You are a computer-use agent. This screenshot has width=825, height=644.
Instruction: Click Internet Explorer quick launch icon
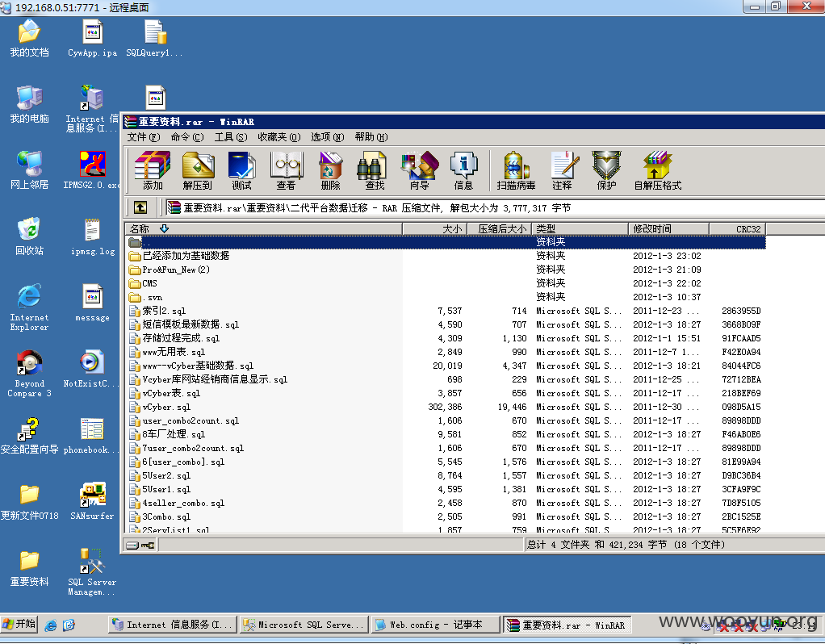pyautogui.click(x=51, y=625)
